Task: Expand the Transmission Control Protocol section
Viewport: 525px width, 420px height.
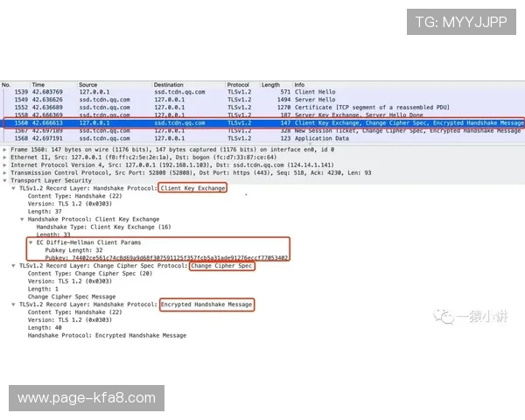Action: (6, 172)
